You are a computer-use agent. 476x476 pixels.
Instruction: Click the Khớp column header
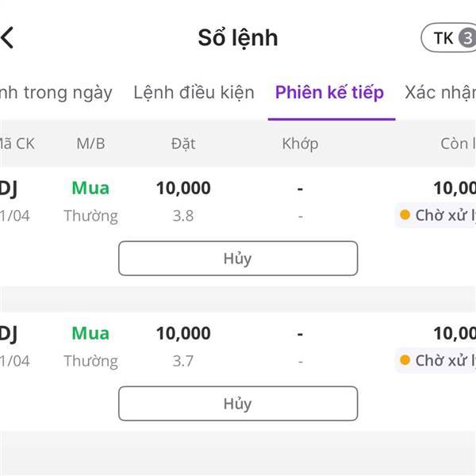coord(300,144)
